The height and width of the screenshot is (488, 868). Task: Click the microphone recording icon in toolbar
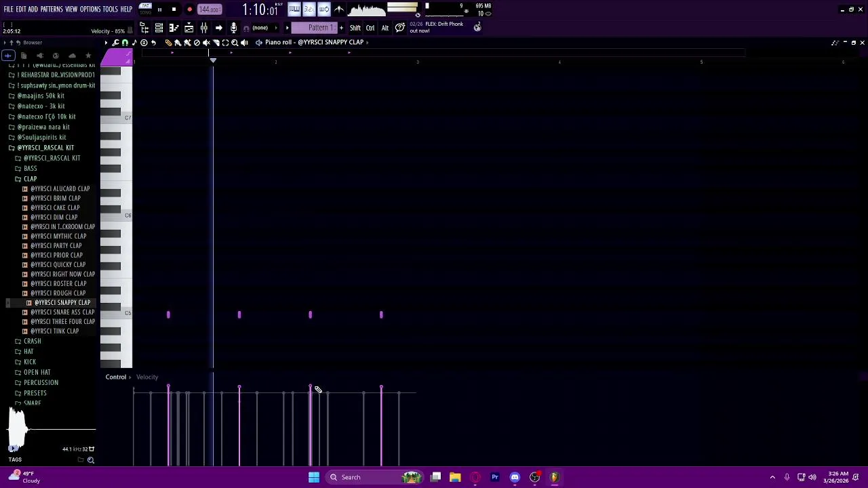pyautogui.click(x=233, y=28)
